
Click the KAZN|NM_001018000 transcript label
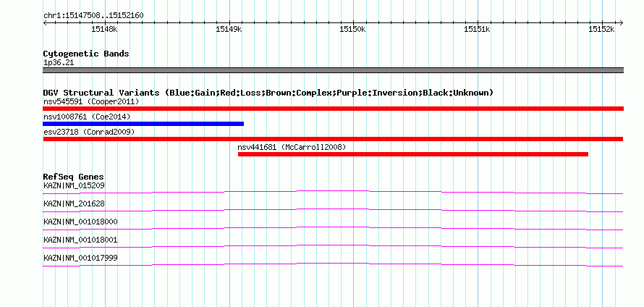[x=80, y=222]
